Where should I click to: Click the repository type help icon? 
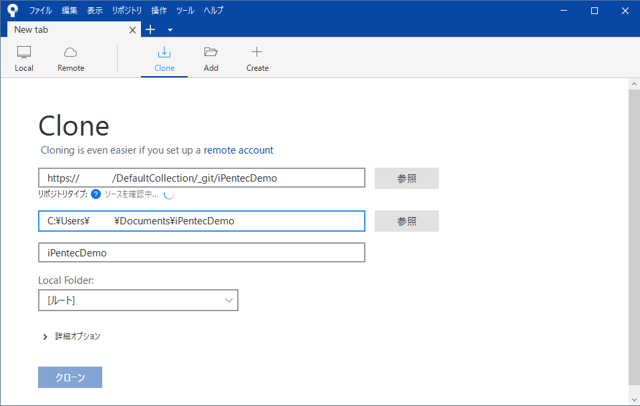click(x=96, y=194)
